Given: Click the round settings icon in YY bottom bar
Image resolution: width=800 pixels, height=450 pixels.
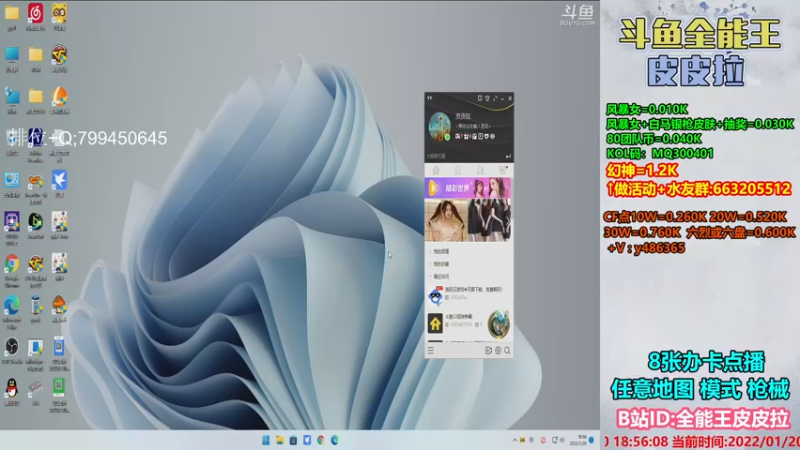Looking at the screenshot, I should pyautogui.click(x=498, y=351).
